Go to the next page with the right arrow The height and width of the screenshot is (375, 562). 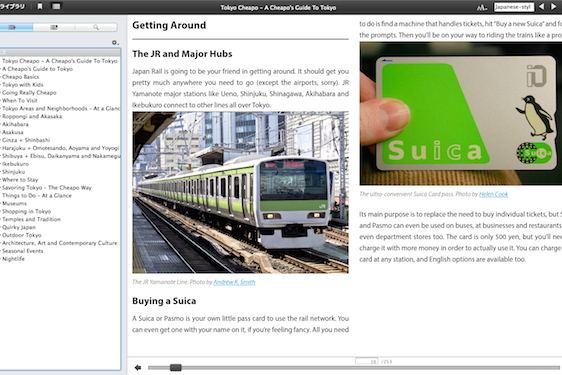pos(553,7)
